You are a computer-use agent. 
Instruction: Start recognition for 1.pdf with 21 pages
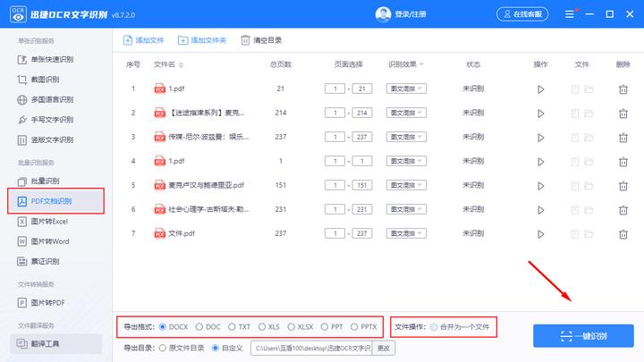[540, 89]
